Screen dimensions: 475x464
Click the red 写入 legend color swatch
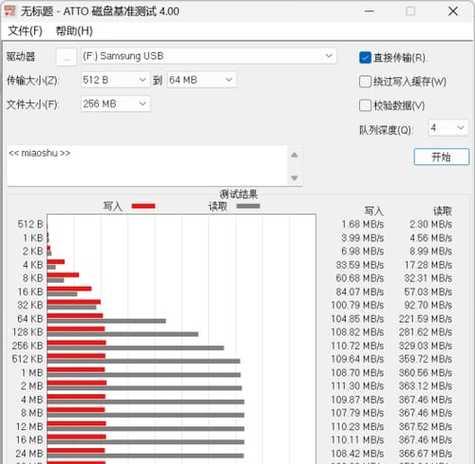pos(143,206)
